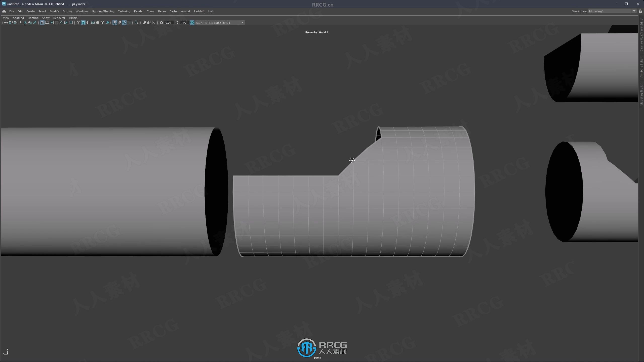The width and height of the screenshot is (644, 362).
Task: Toggle the 2D Pan/Zoom icon
Action: pos(30,23)
